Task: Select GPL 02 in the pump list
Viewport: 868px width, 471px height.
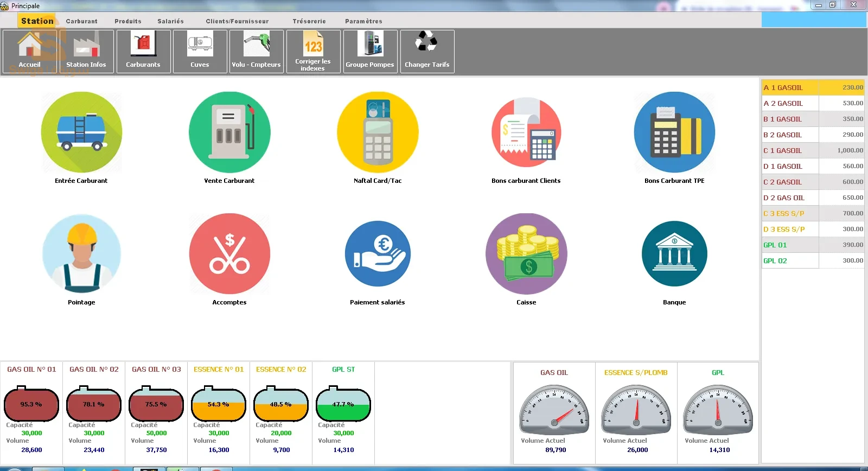Action: (x=812, y=260)
